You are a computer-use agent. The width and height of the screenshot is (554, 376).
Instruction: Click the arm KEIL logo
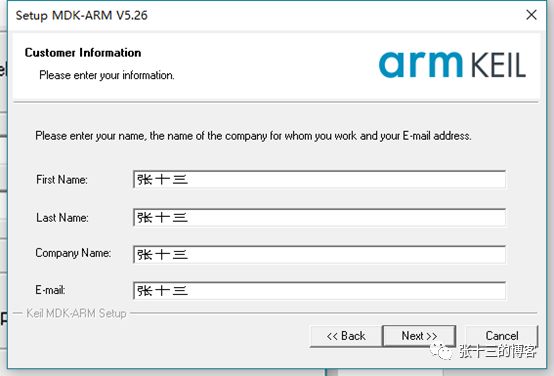(452, 65)
